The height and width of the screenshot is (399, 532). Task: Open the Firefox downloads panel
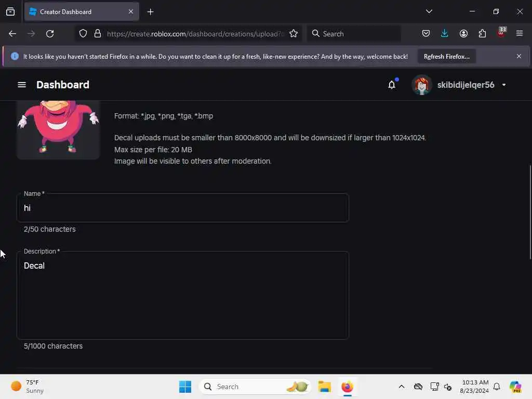[445, 34]
